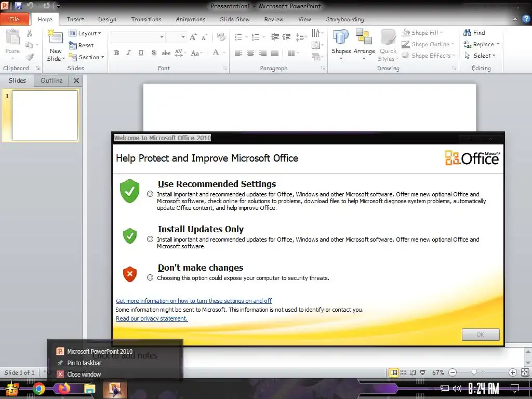Switch to Transitions ribbon tab
The image size is (532, 399).
point(146,19)
